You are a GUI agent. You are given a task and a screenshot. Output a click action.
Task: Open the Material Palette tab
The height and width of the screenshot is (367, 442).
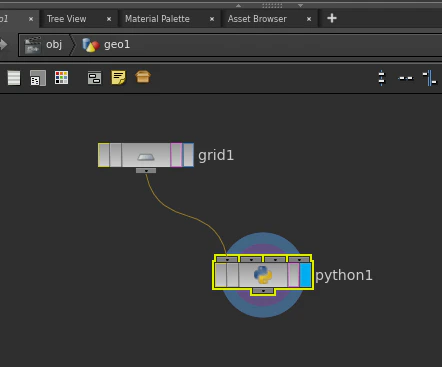click(x=157, y=19)
